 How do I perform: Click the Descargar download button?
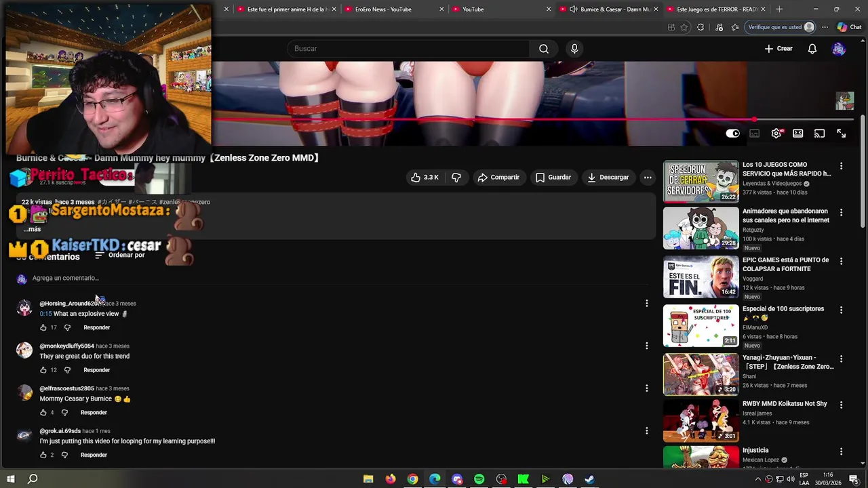click(608, 178)
